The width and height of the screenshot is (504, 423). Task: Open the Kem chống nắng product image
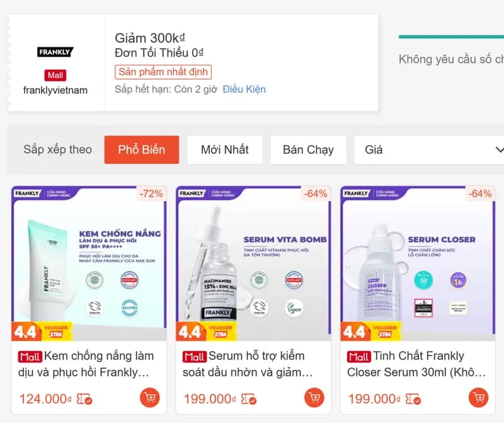click(89, 264)
